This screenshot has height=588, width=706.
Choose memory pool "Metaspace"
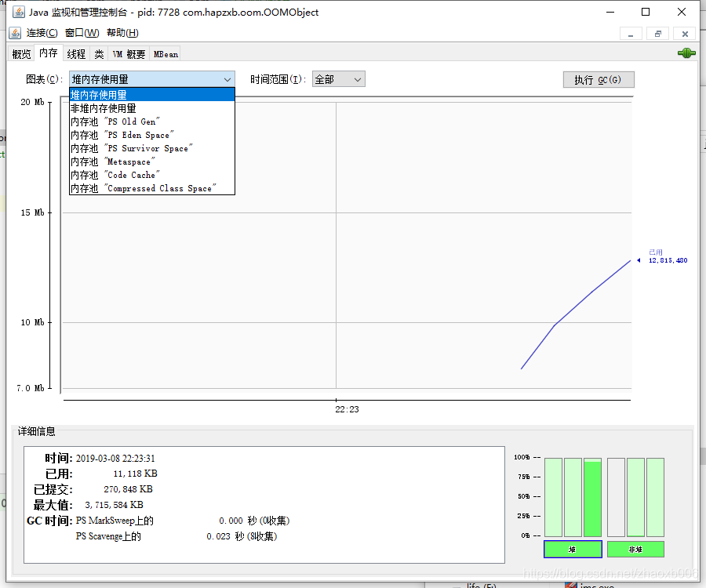pyautogui.click(x=152, y=162)
